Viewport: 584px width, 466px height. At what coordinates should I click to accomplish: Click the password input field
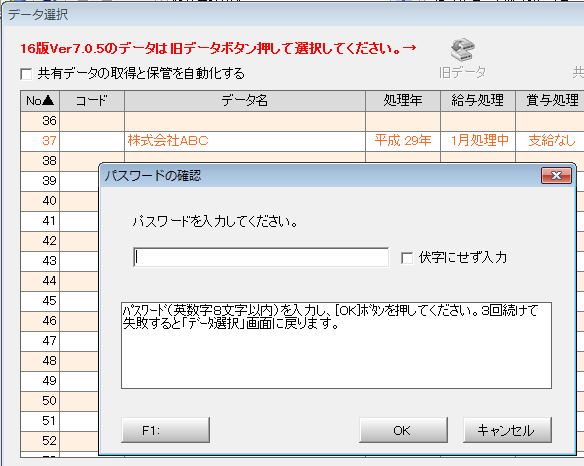261,257
